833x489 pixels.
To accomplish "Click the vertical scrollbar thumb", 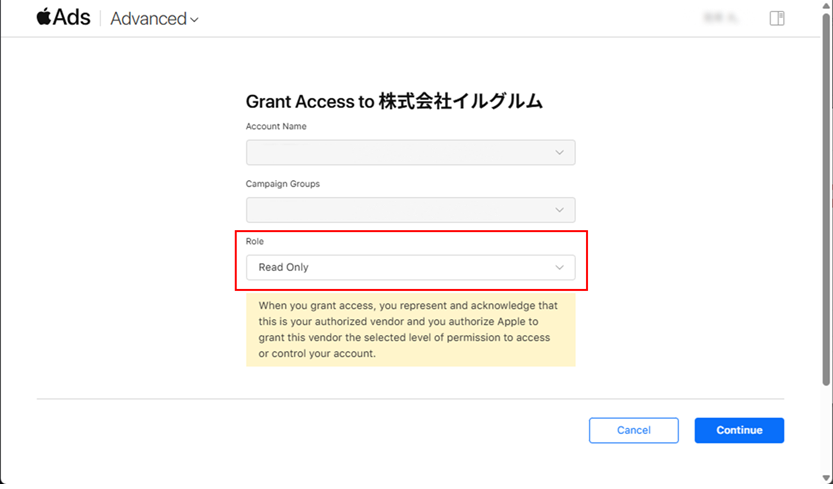I will coord(826,199).
